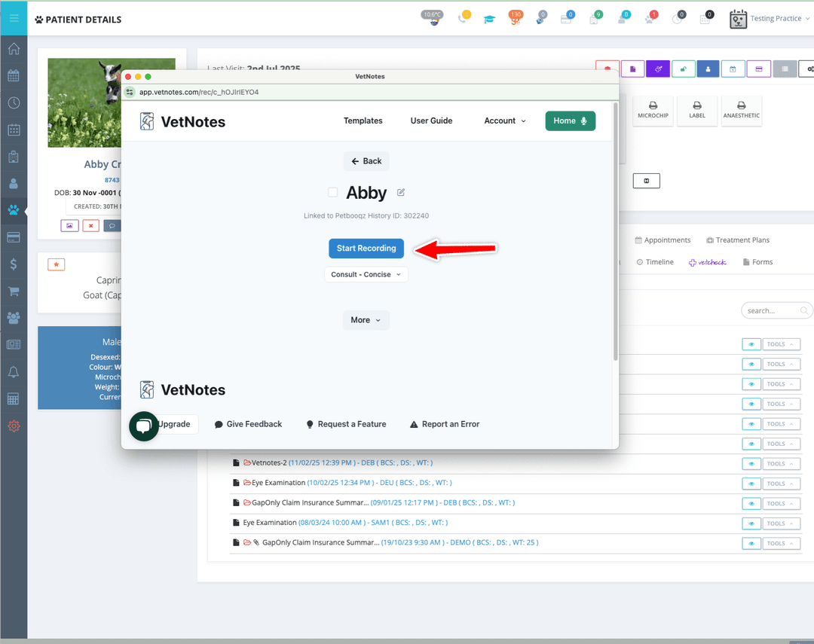This screenshot has height=644, width=814.
Task: Print the Microchip document
Action: [x=653, y=111]
